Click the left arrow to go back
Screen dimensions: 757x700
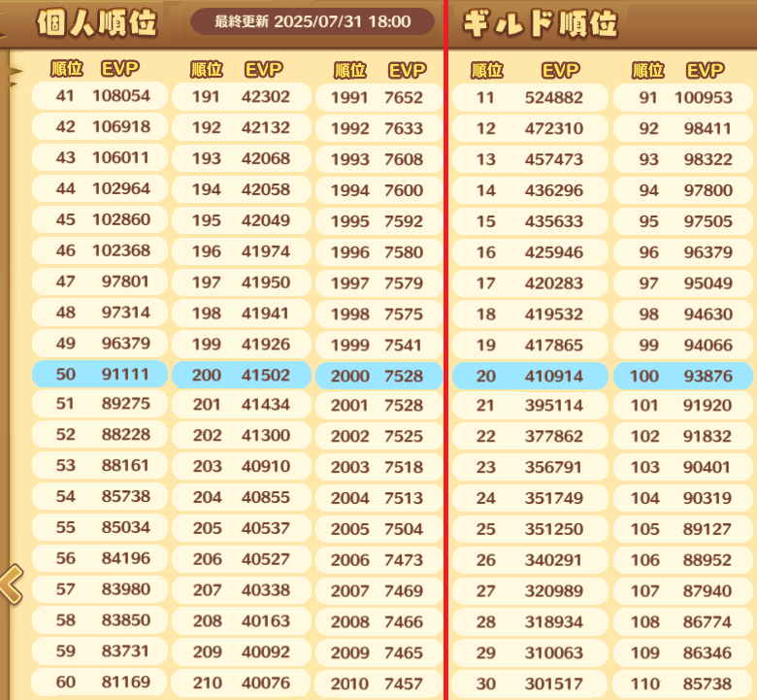(x=12, y=584)
